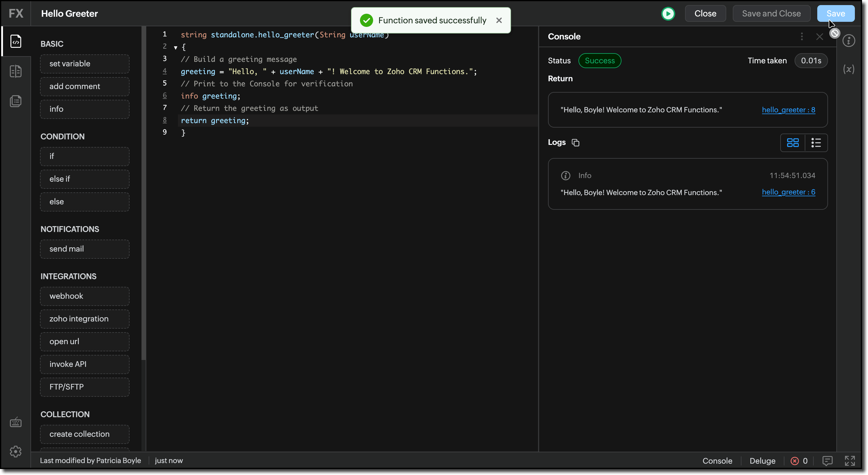
Task: Click the Hello Greeter function title
Action: point(70,13)
